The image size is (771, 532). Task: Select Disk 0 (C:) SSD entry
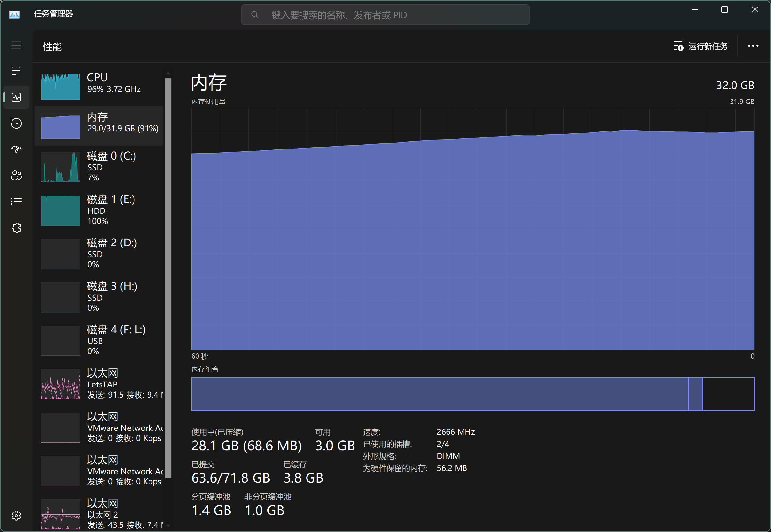99,167
